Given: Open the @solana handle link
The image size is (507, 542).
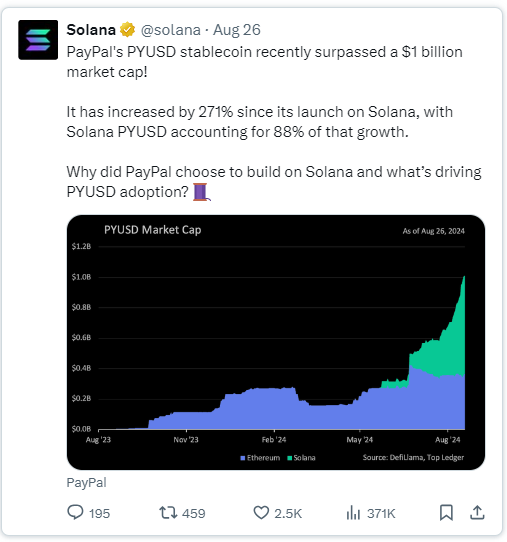Looking at the screenshot, I should [x=171, y=30].
